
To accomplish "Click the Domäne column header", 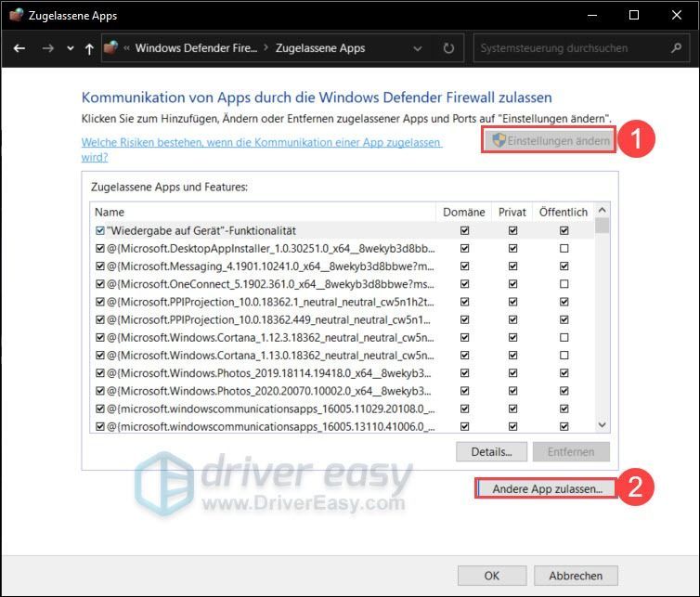I will pos(464,212).
